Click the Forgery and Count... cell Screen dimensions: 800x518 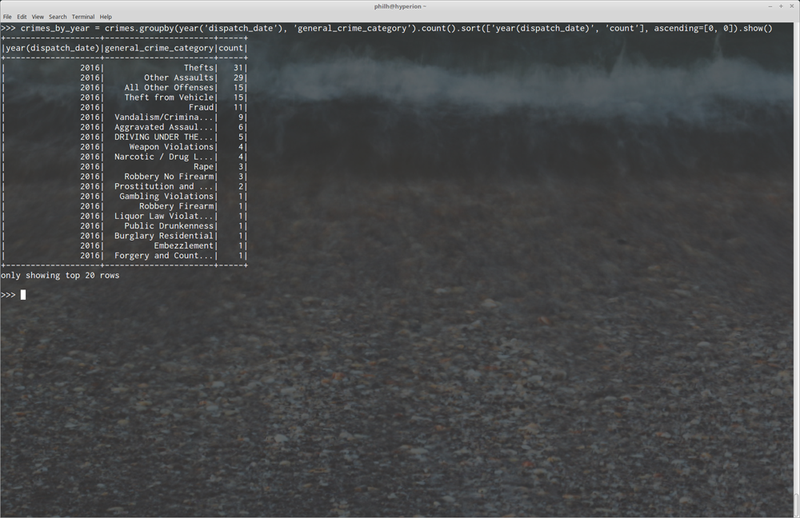point(164,255)
